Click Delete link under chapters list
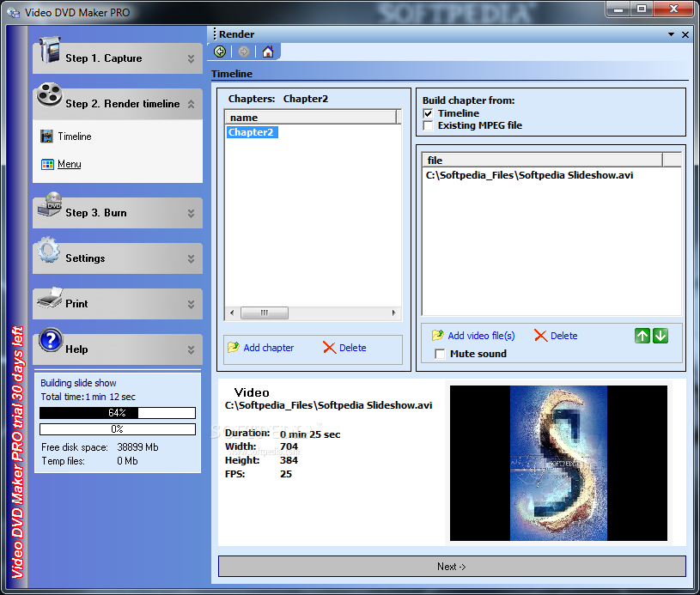The width and height of the screenshot is (700, 595). coord(353,348)
